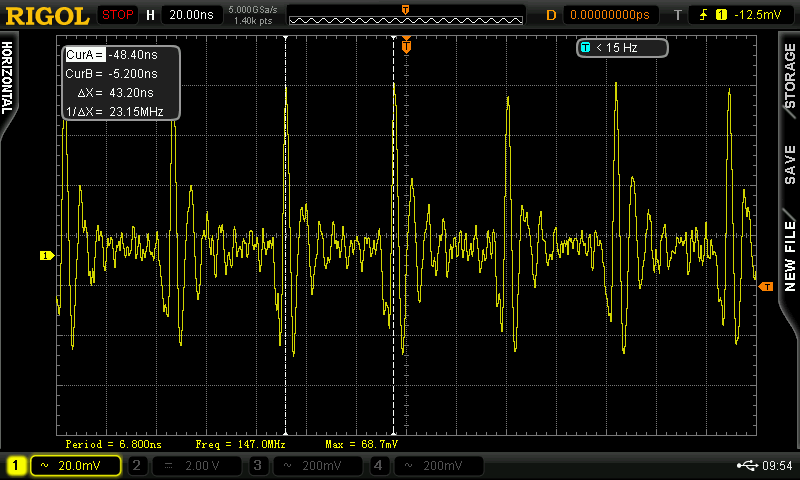Open the HORIZONTAL side tab

pyautogui.click(x=7, y=78)
